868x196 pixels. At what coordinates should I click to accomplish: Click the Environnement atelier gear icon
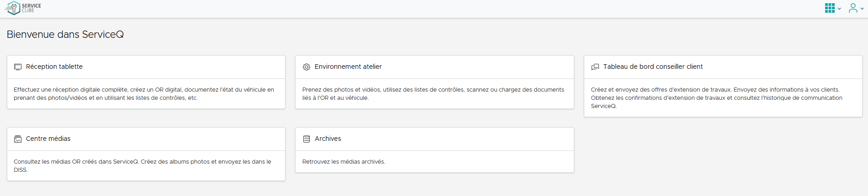point(307,67)
